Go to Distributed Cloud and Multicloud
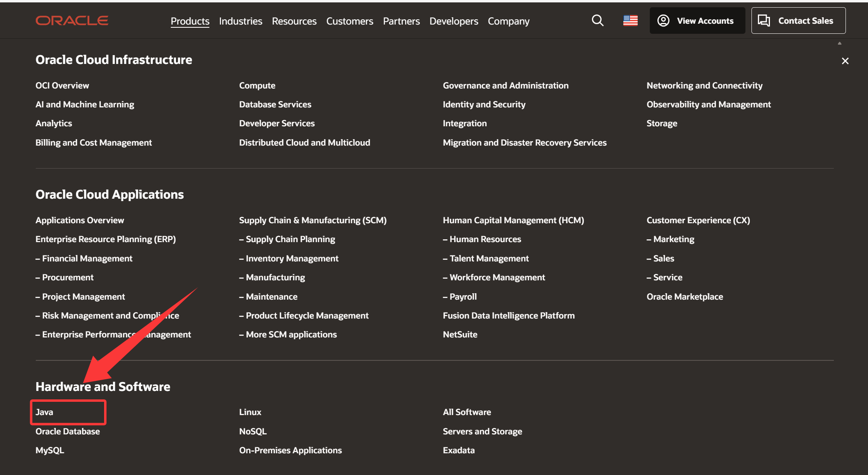Viewport: 868px width, 475px height. click(x=305, y=142)
